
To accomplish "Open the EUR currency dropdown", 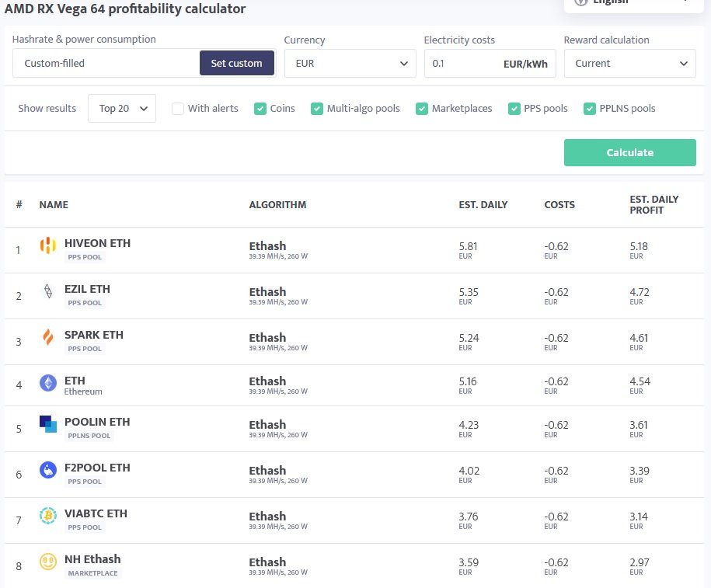I will point(350,64).
